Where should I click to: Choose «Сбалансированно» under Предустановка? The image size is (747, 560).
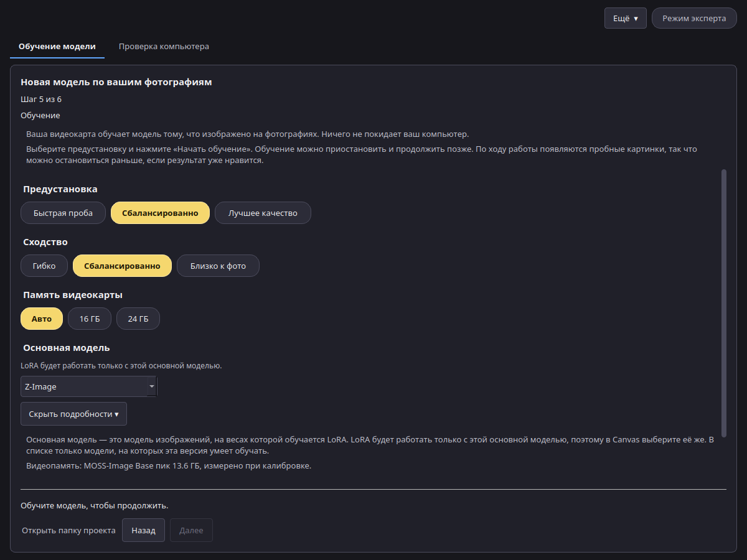coord(160,213)
